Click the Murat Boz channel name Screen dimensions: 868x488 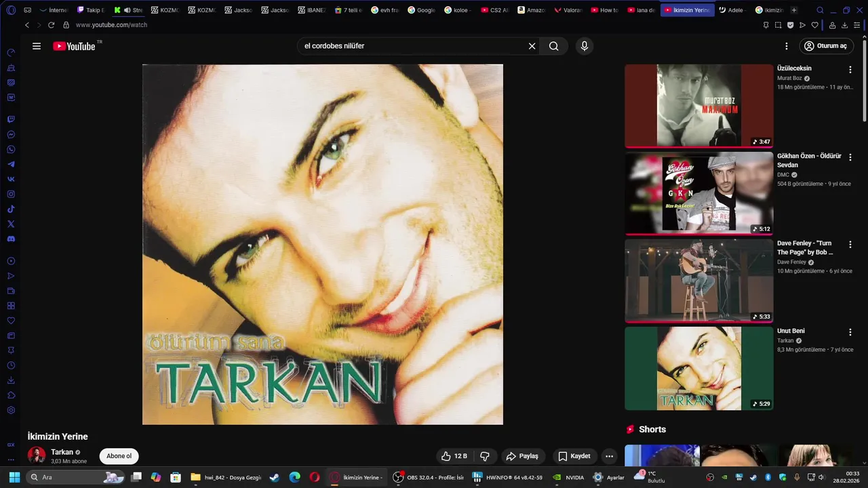coord(789,78)
